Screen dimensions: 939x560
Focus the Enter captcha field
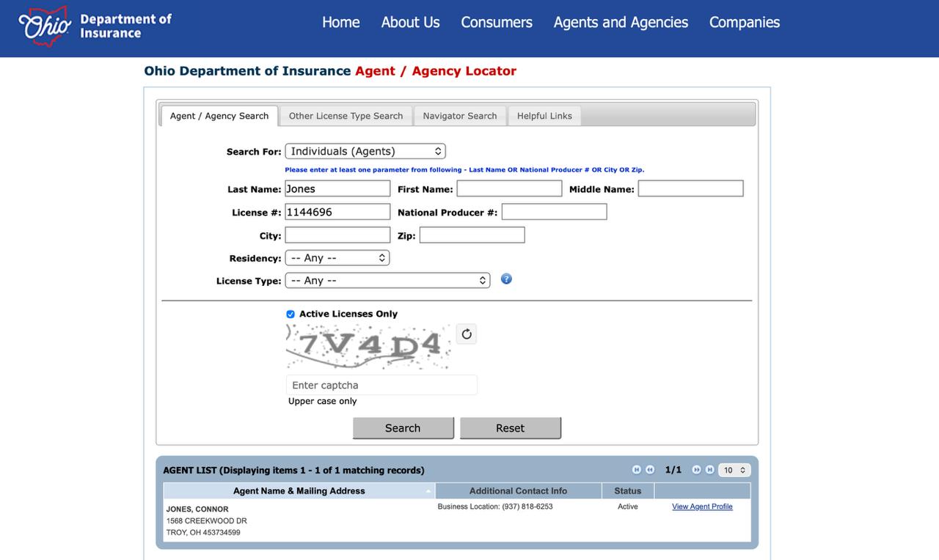pyautogui.click(x=381, y=385)
